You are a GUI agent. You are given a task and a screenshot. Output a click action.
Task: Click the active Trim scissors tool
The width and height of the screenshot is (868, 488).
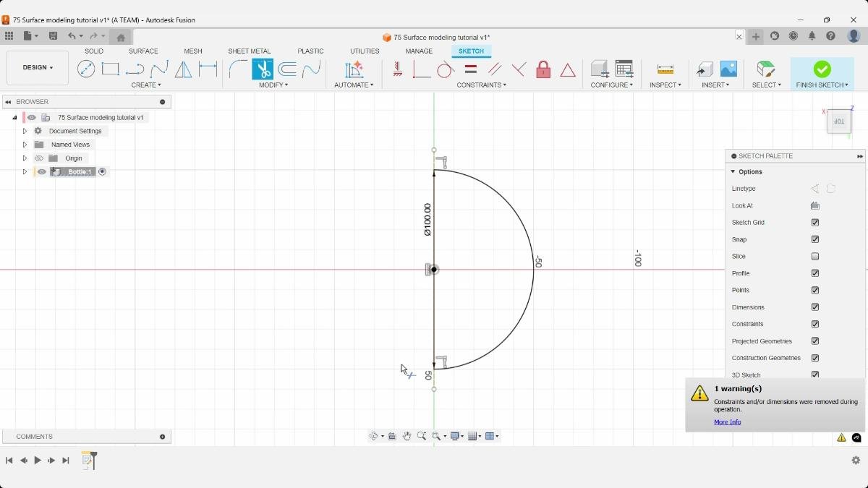pyautogui.click(x=263, y=69)
